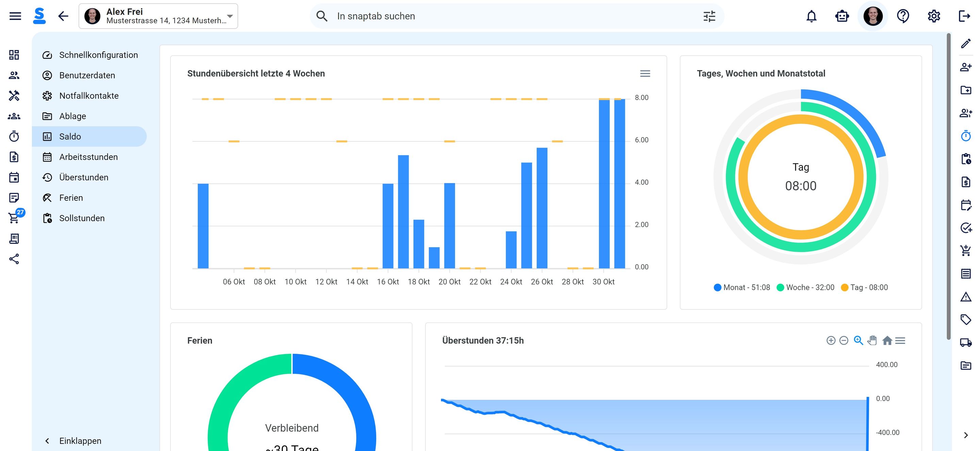980x451 pixels.
Task: Open notifications bell
Action: [x=812, y=16]
